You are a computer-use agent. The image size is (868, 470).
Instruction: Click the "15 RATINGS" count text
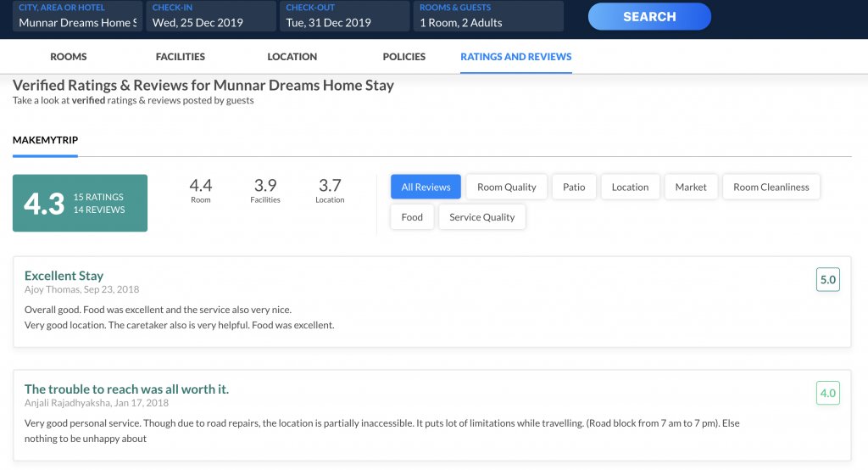pos(98,197)
